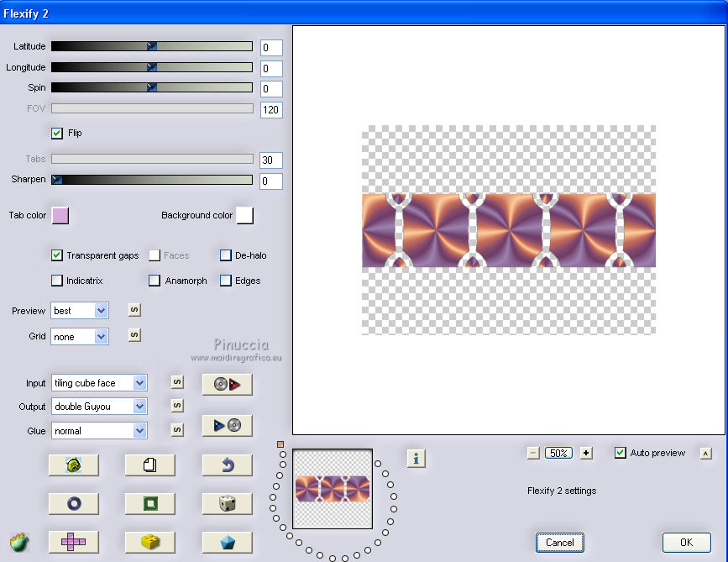Toggle the Auto preview checkbox
This screenshot has height=562, width=728.
620,453
